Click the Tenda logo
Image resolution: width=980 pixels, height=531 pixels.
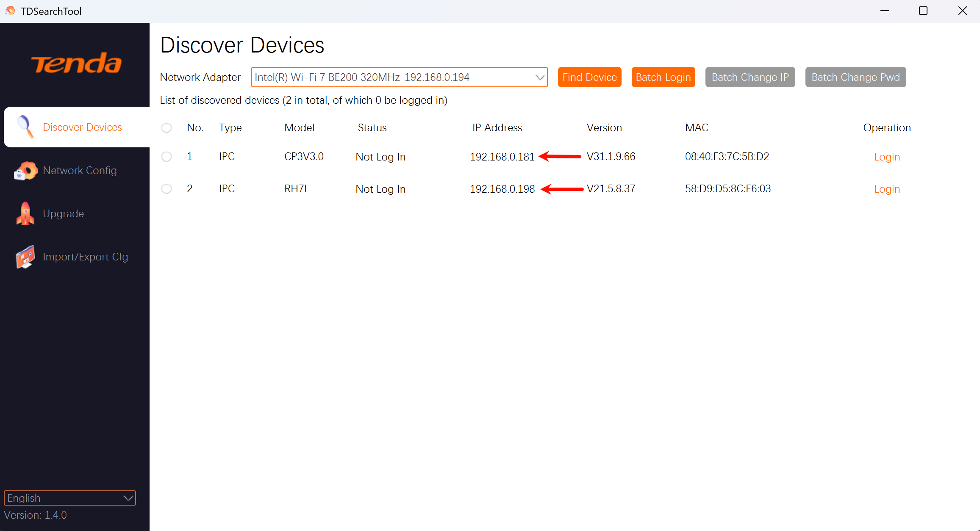tap(76, 64)
